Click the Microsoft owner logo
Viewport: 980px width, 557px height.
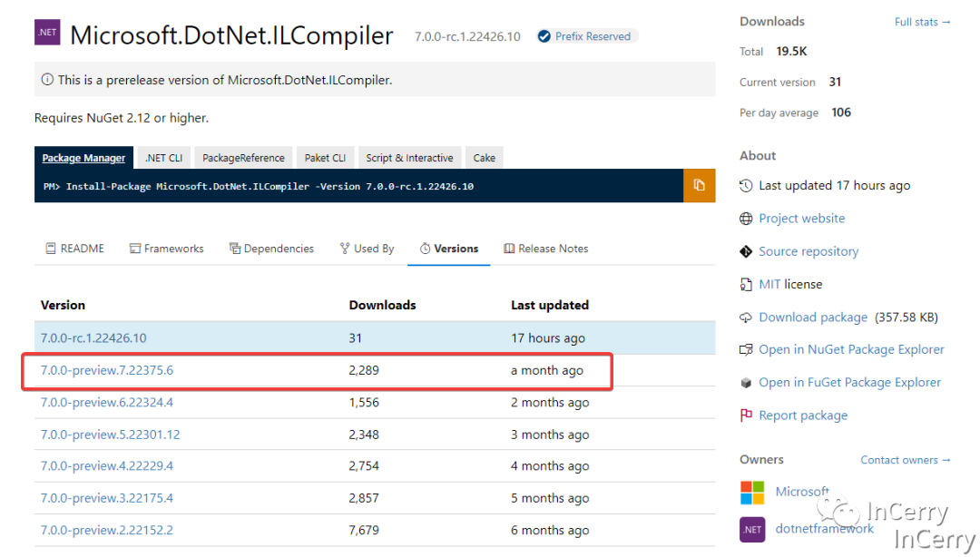(752, 493)
